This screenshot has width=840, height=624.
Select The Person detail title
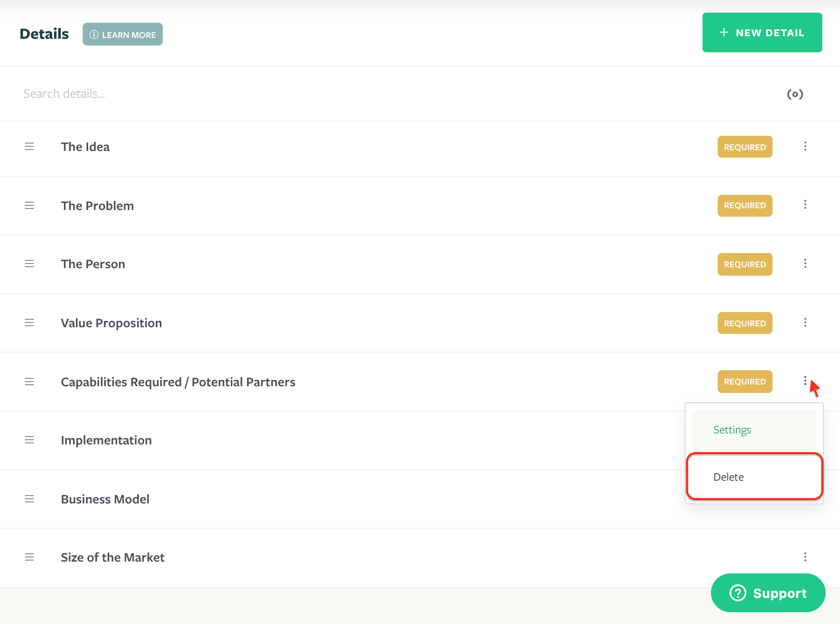coord(93,264)
